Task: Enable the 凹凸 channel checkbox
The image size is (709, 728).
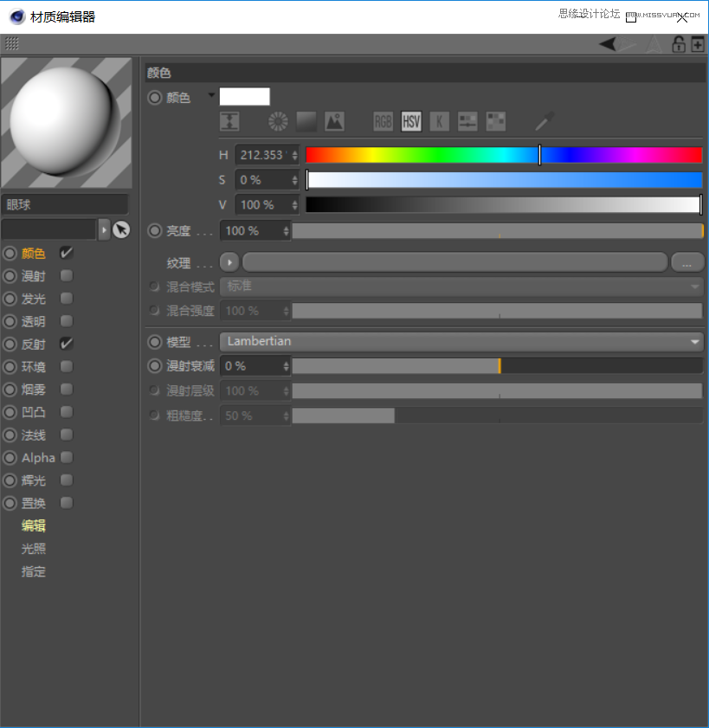Action: [x=66, y=411]
